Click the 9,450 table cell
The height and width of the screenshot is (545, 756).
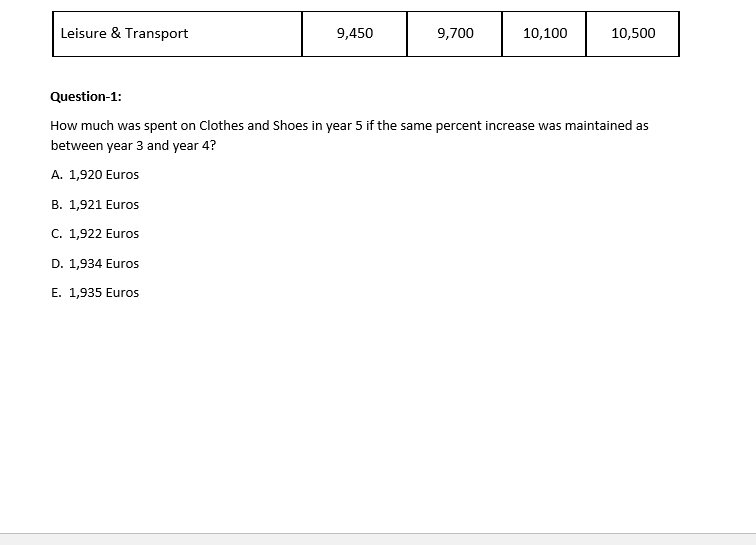[x=355, y=34]
